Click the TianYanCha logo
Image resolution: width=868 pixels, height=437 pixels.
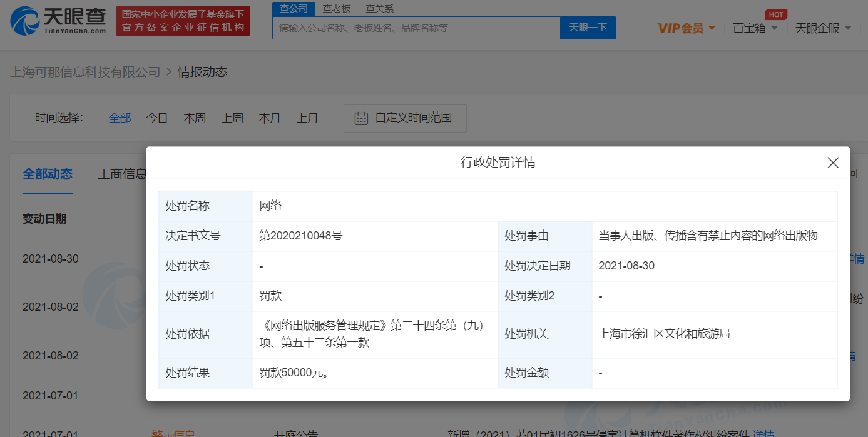58,21
